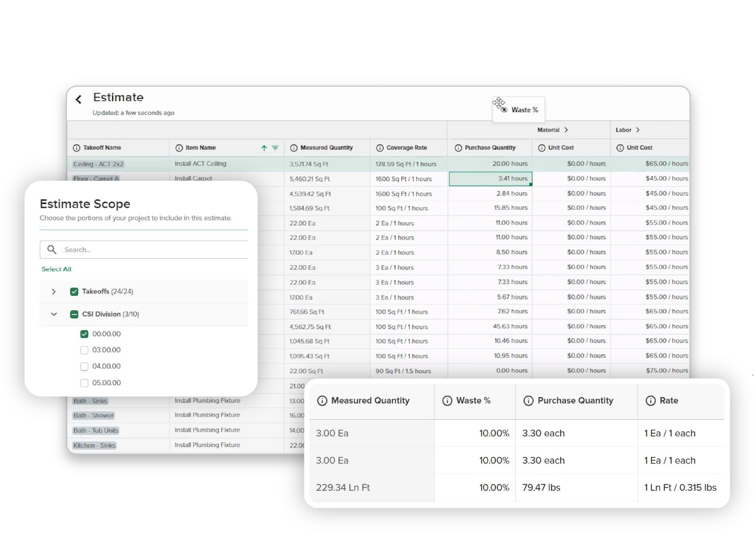Click the info icon beside Coverage Rate

pyautogui.click(x=380, y=148)
